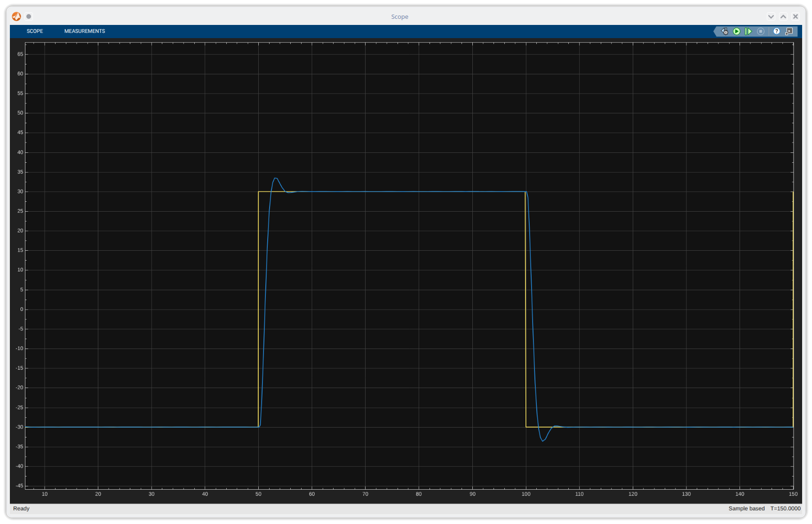Image resolution: width=812 pixels, height=524 pixels.
Task: Click the Stop simulation button
Action: coord(761,32)
